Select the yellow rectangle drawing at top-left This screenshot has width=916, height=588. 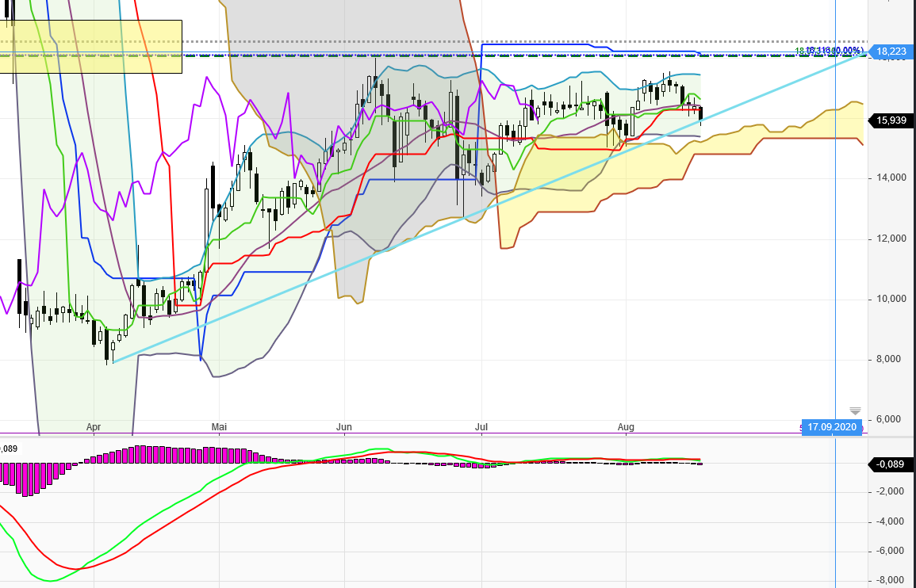click(91, 46)
